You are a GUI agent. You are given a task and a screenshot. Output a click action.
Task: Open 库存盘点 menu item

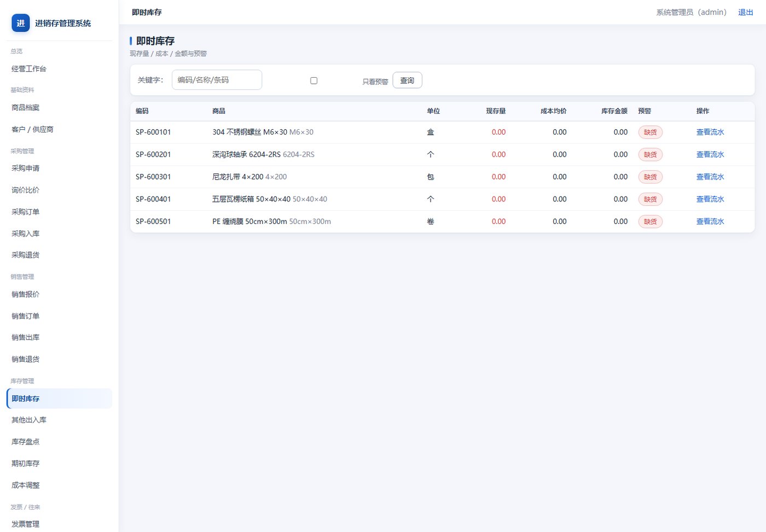click(x=59, y=442)
